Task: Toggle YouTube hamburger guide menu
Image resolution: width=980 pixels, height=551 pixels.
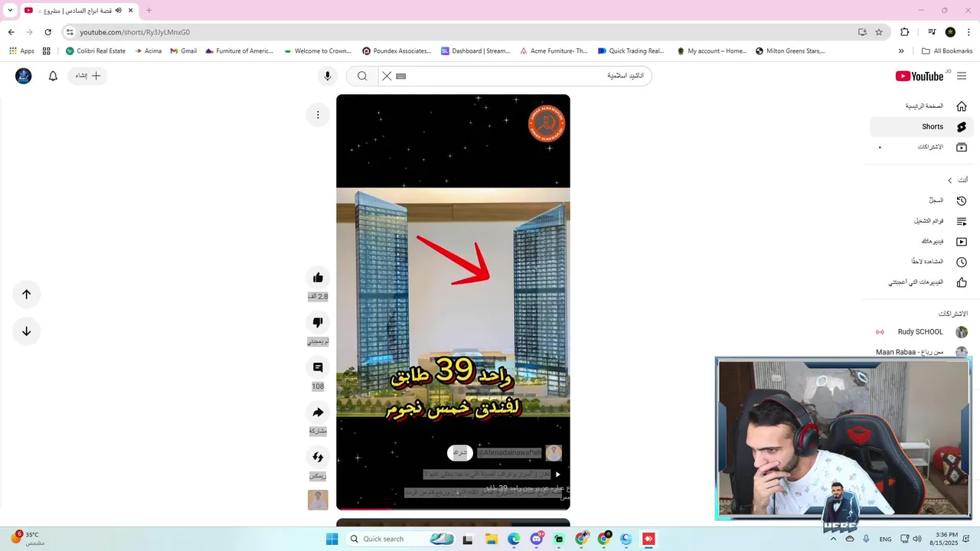Action: (x=962, y=76)
